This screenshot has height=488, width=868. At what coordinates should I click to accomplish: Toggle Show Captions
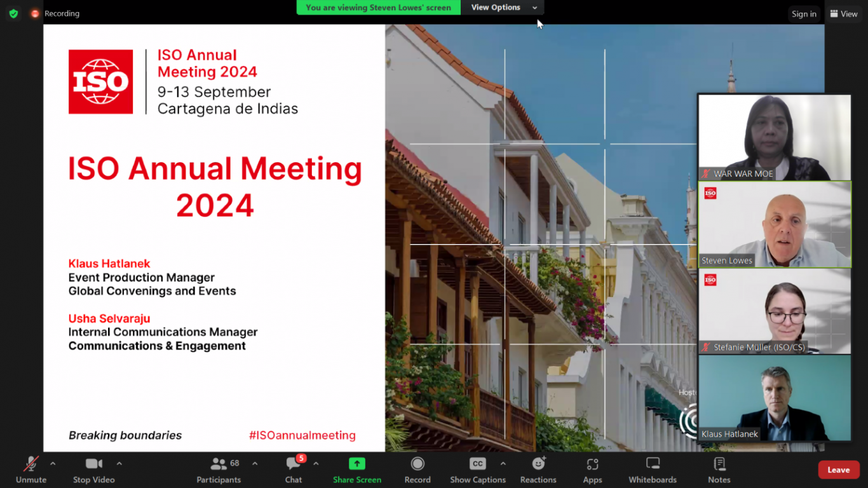[x=478, y=470]
